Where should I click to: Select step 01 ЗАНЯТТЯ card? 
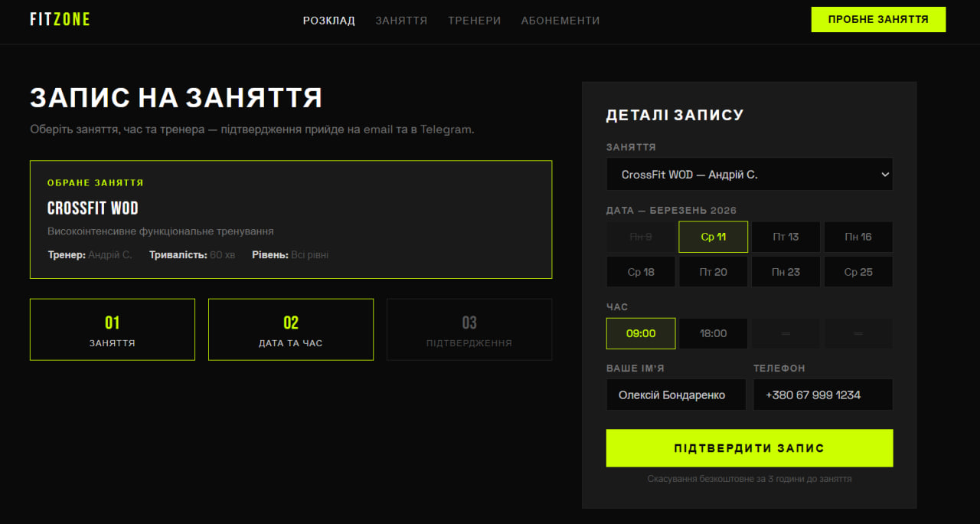(112, 329)
